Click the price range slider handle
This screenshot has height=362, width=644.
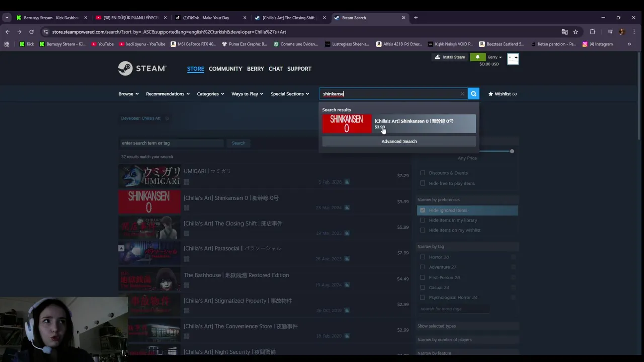[512, 151]
